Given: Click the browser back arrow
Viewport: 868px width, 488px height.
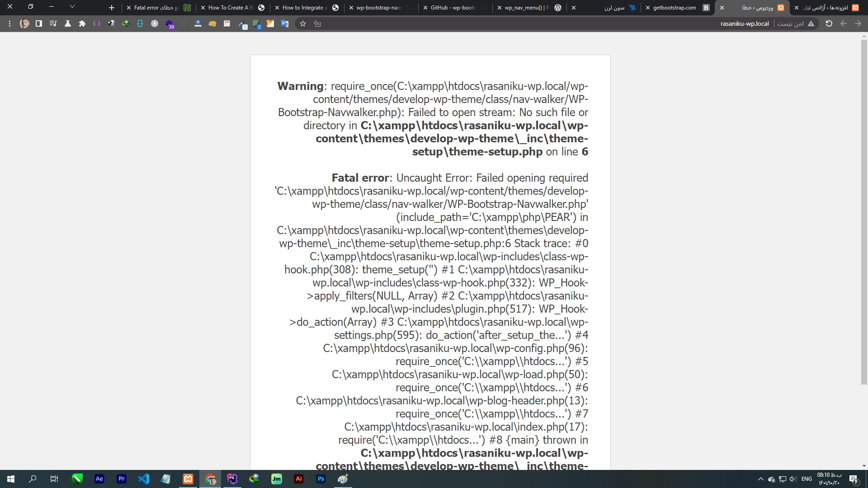Looking at the screenshot, I should click(x=844, y=23).
